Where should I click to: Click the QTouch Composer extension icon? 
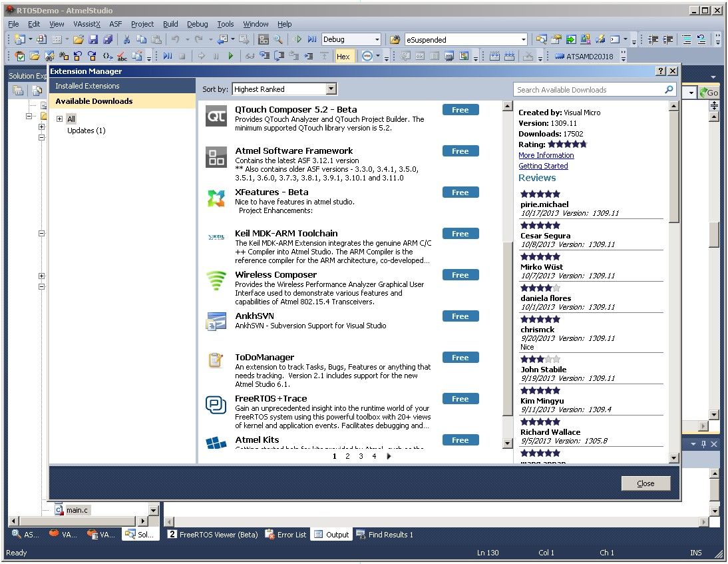[216, 116]
